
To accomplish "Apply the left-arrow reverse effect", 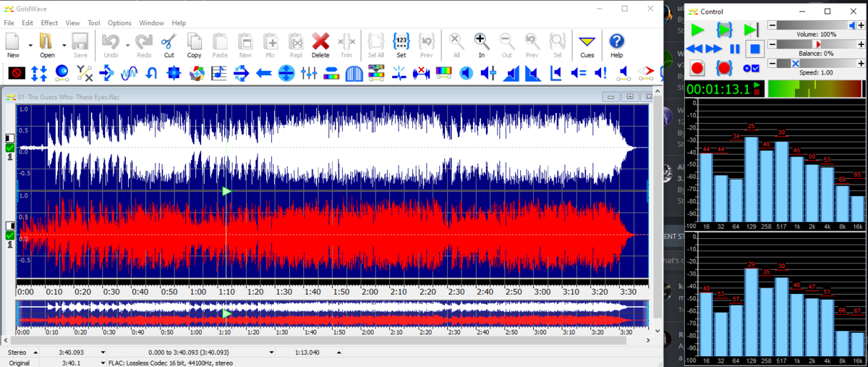I will click(x=263, y=73).
